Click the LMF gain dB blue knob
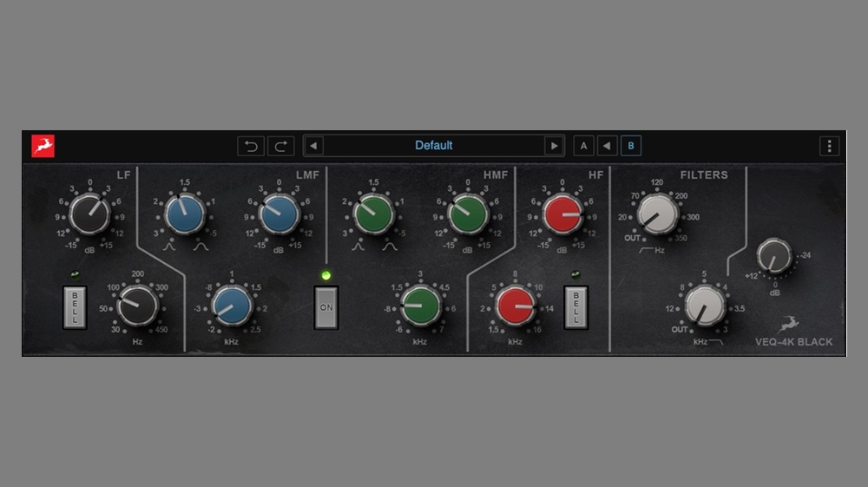The width and height of the screenshot is (868, 487). tap(279, 214)
